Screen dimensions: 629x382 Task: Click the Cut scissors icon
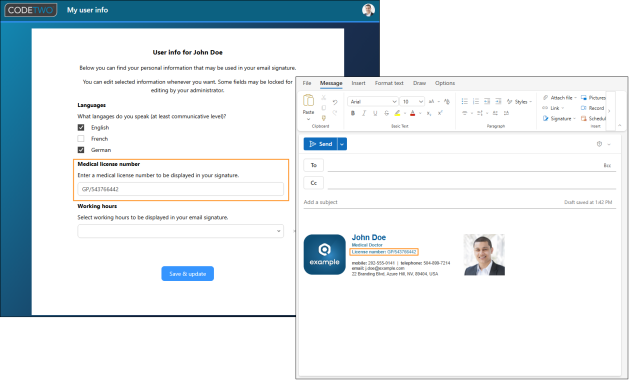click(x=323, y=98)
